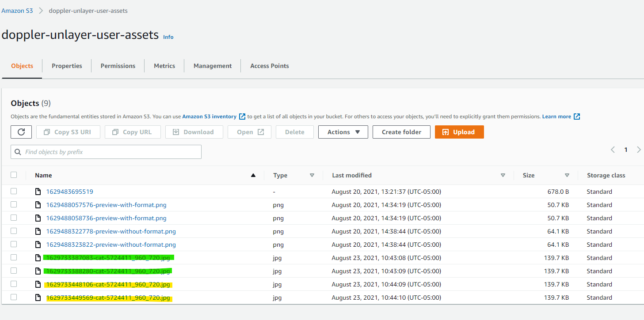Open the Management tab

[213, 66]
